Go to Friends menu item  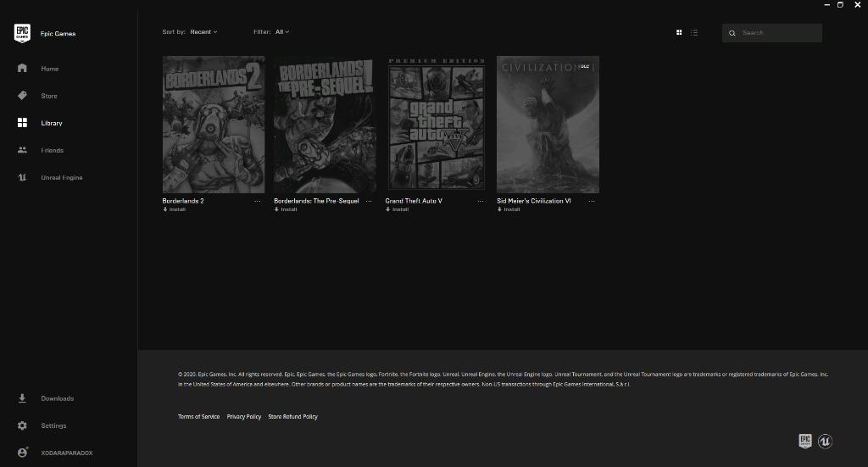point(52,150)
